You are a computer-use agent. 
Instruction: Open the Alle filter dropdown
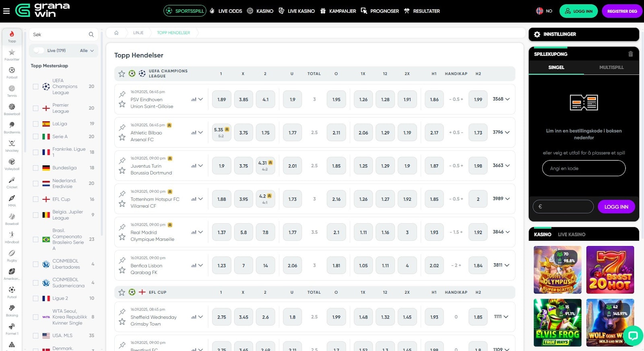coord(87,51)
